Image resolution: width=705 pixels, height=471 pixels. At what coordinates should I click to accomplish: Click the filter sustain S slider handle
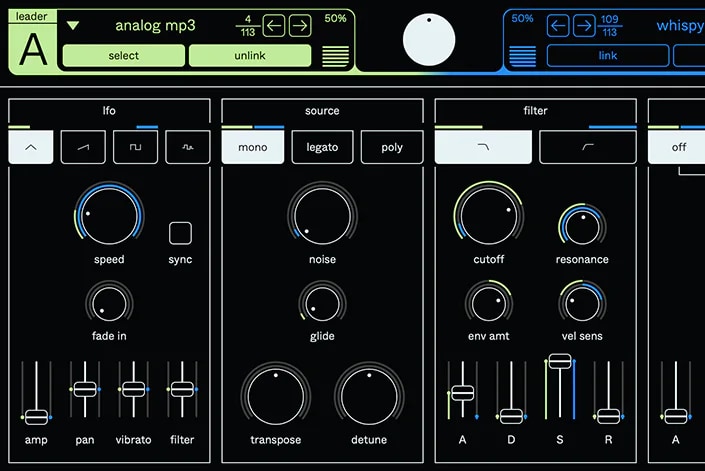[560, 361]
